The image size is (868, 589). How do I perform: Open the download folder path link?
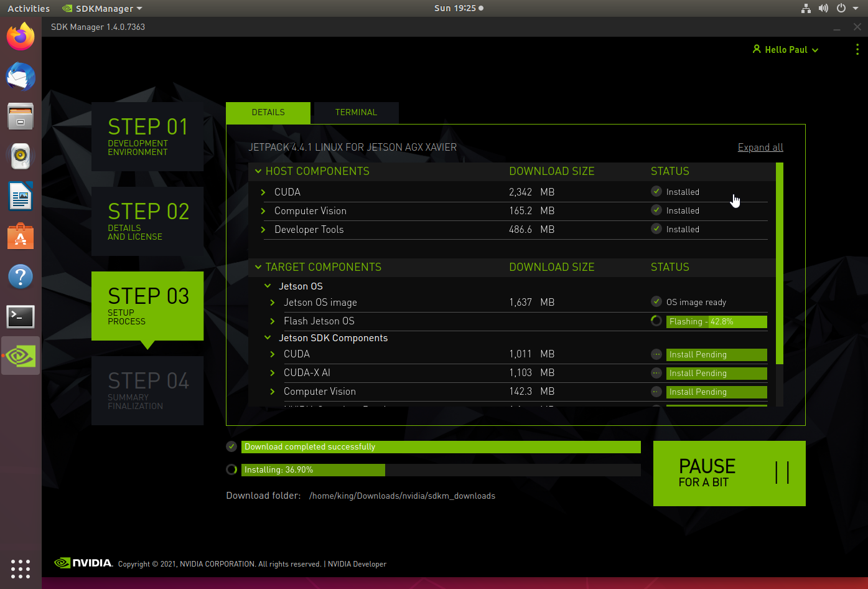(x=402, y=496)
